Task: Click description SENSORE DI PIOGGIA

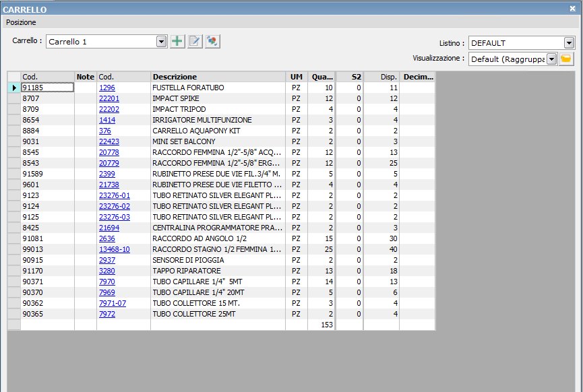Action: coord(188,260)
